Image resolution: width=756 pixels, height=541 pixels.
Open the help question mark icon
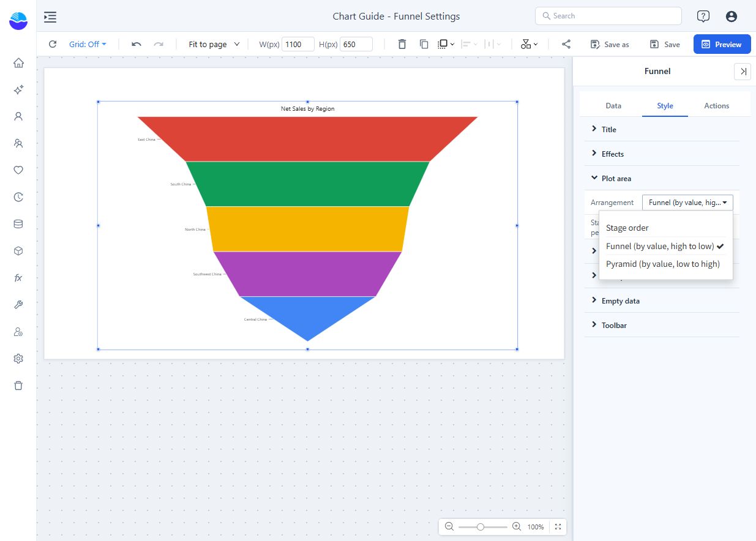point(703,17)
